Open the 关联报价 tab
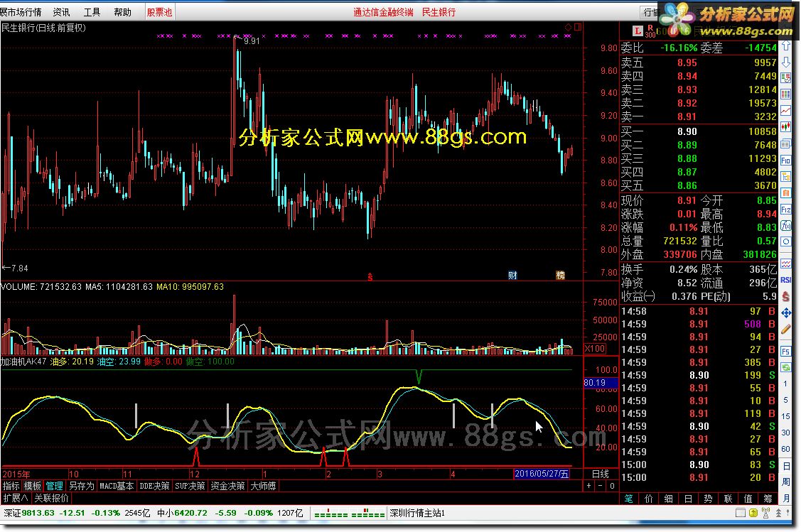 [x=52, y=498]
